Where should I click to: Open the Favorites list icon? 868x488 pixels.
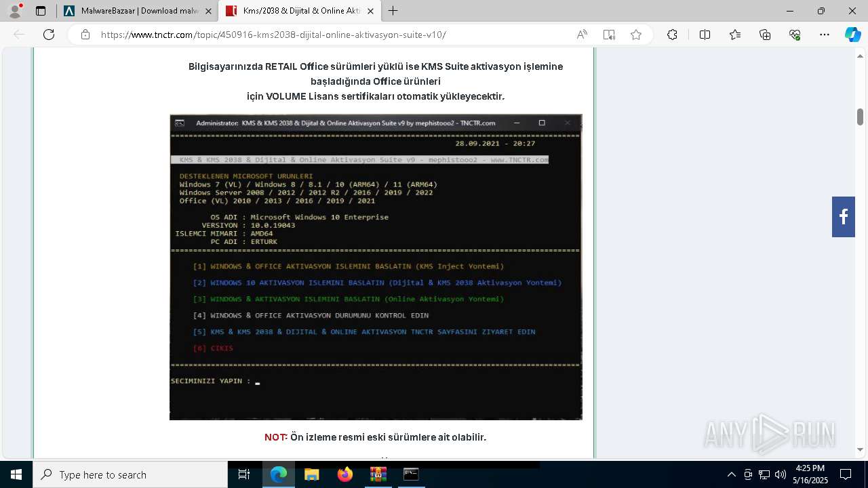coord(735,35)
